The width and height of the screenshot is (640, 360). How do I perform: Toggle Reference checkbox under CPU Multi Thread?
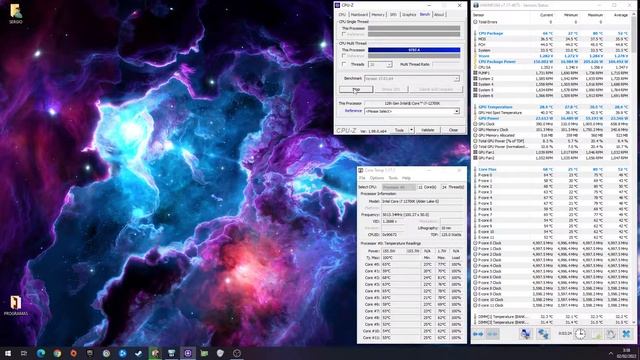(x=344, y=56)
